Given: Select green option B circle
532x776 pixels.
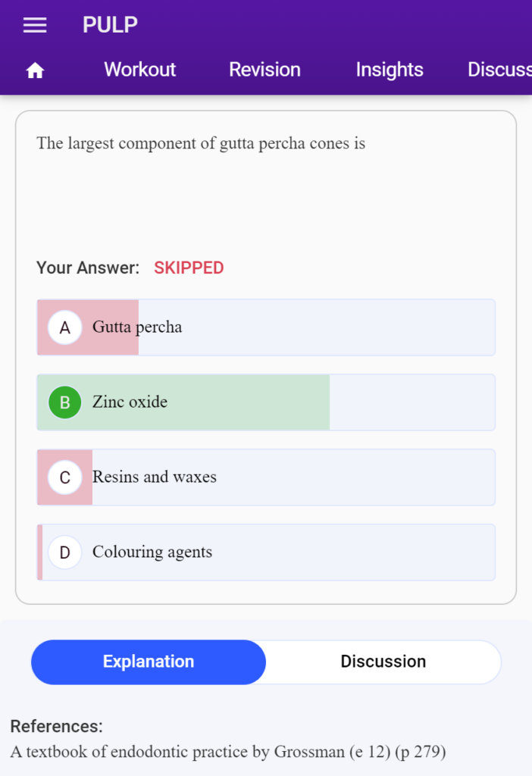Looking at the screenshot, I should point(65,402).
